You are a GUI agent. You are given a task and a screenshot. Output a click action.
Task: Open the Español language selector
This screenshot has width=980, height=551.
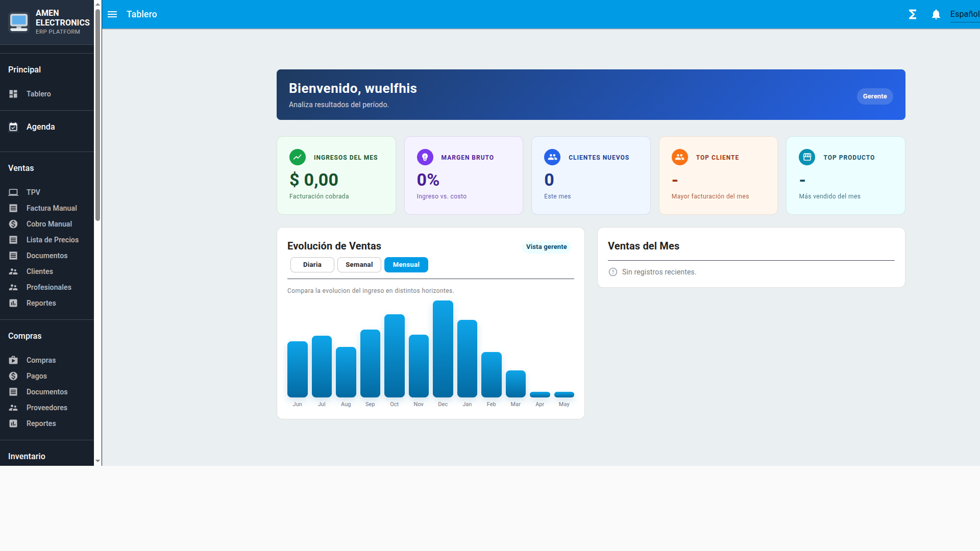click(x=965, y=14)
